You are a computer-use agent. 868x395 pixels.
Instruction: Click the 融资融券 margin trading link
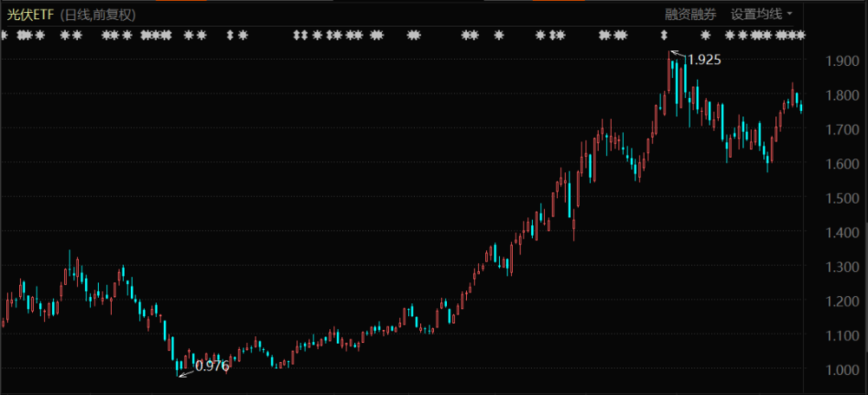[691, 14]
